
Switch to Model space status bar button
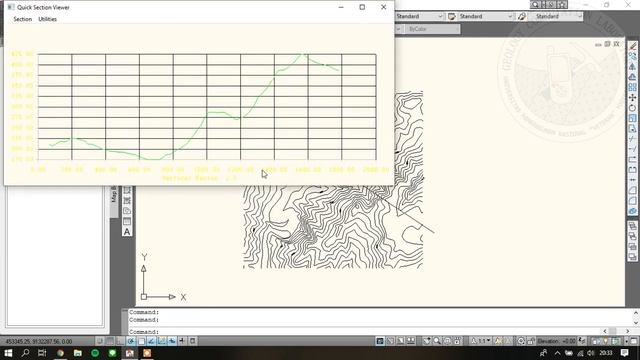pyautogui.click(x=380, y=341)
